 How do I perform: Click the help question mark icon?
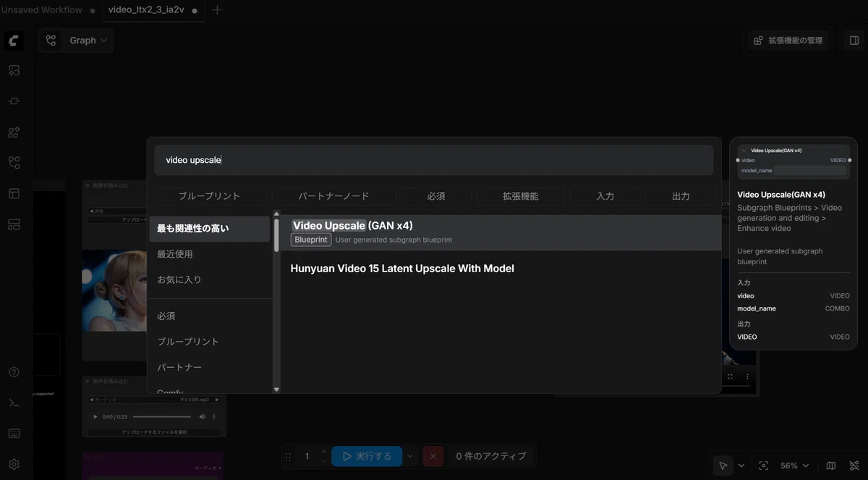[14, 372]
